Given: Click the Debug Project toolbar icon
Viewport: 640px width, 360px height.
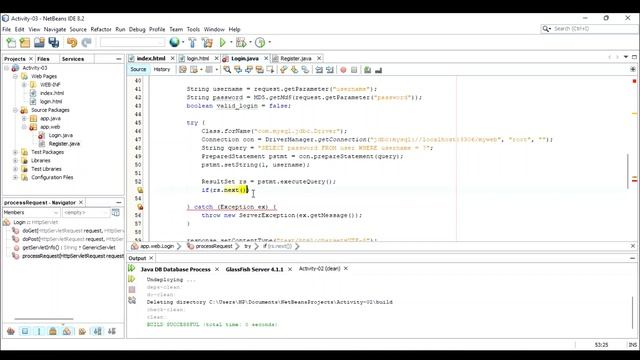Looking at the screenshot, I should click(x=241, y=42).
